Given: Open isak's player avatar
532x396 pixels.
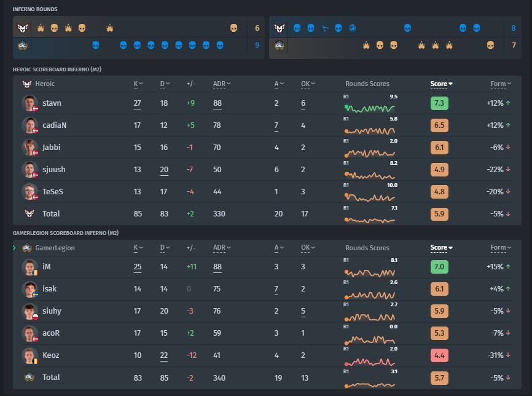Looking at the screenshot, I should (x=30, y=288).
